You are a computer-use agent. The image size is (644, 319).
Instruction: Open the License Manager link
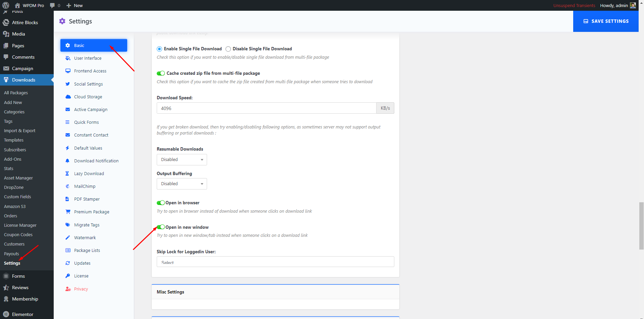coord(20,225)
